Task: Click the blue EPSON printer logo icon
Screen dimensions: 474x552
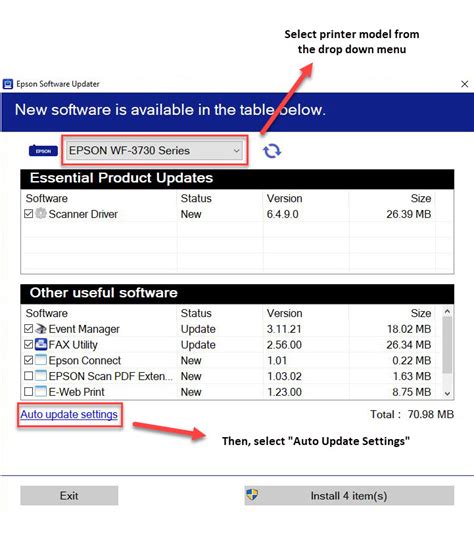Action: pos(43,151)
